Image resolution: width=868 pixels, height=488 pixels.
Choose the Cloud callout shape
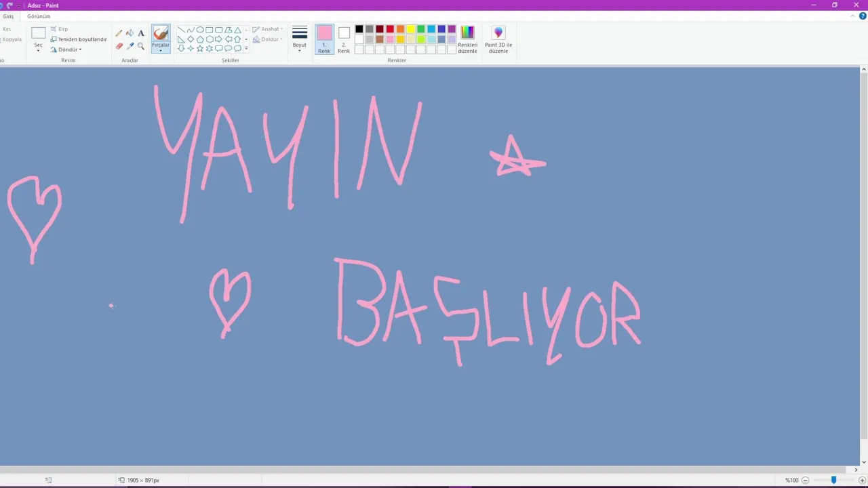[237, 48]
